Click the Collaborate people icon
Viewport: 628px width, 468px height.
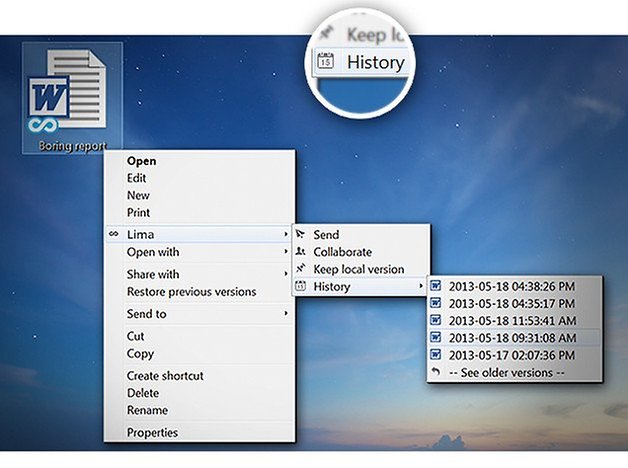tap(300, 251)
